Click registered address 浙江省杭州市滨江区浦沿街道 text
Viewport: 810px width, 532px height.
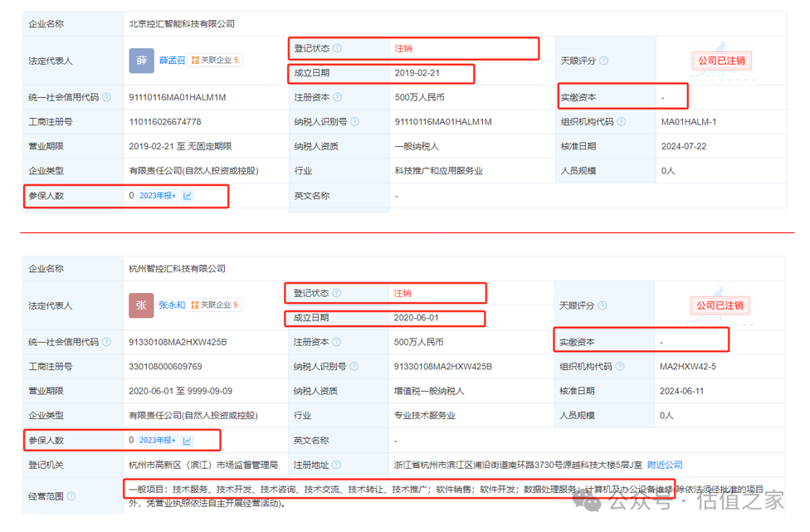point(518,465)
